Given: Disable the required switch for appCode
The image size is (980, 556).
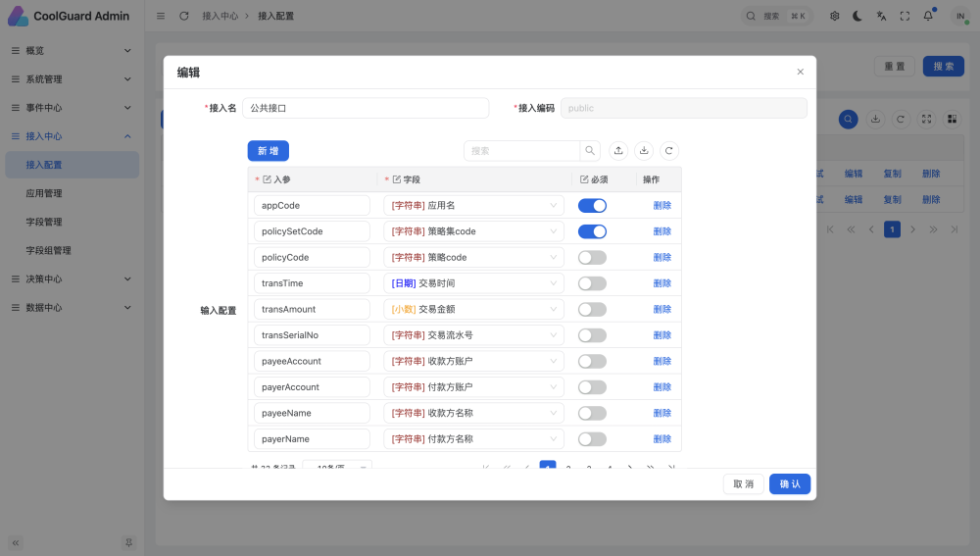Looking at the screenshot, I should [x=592, y=206].
